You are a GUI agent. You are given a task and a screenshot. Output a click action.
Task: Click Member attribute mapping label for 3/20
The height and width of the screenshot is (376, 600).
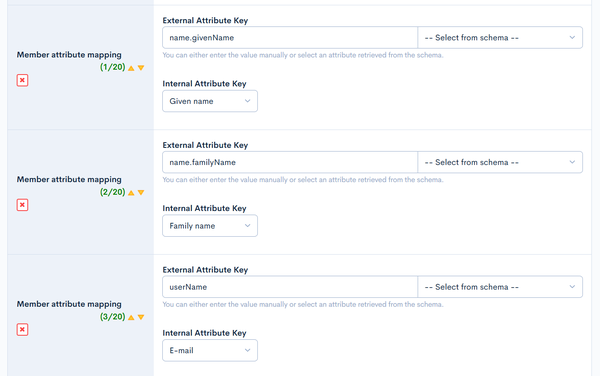pyautogui.click(x=69, y=304)
